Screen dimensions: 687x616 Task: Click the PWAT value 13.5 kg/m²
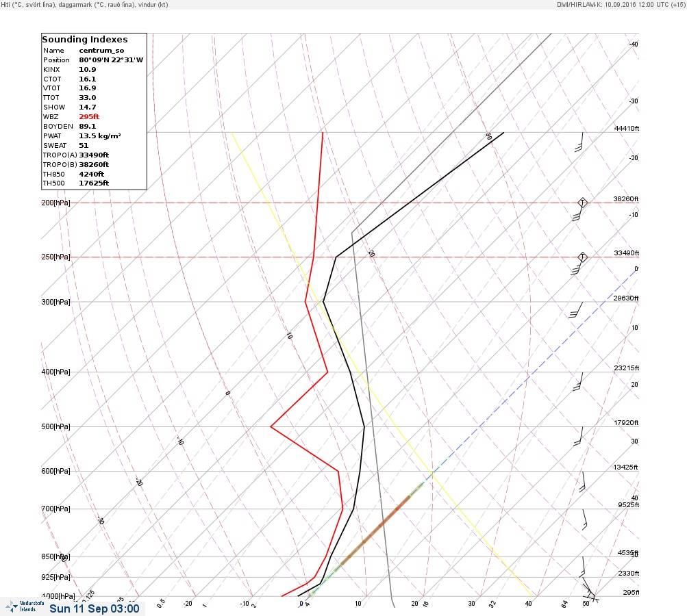click(100, 136)
